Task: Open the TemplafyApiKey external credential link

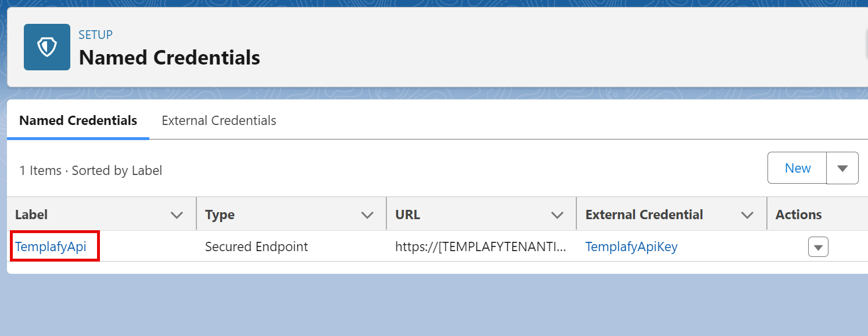Action: click(632, 246)
